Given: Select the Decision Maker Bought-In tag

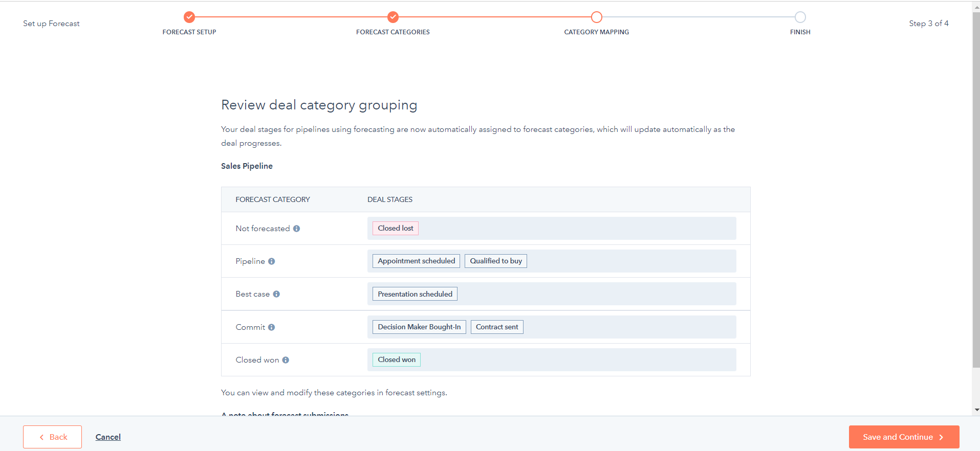Looking at the screenshot, I should 419,327.
